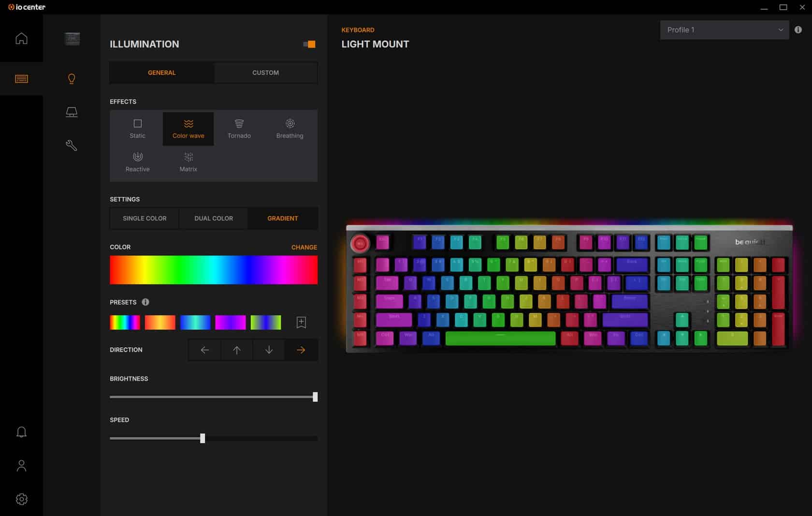
Task: Open the illumination lightbulb section
Action: coord(72,79)
